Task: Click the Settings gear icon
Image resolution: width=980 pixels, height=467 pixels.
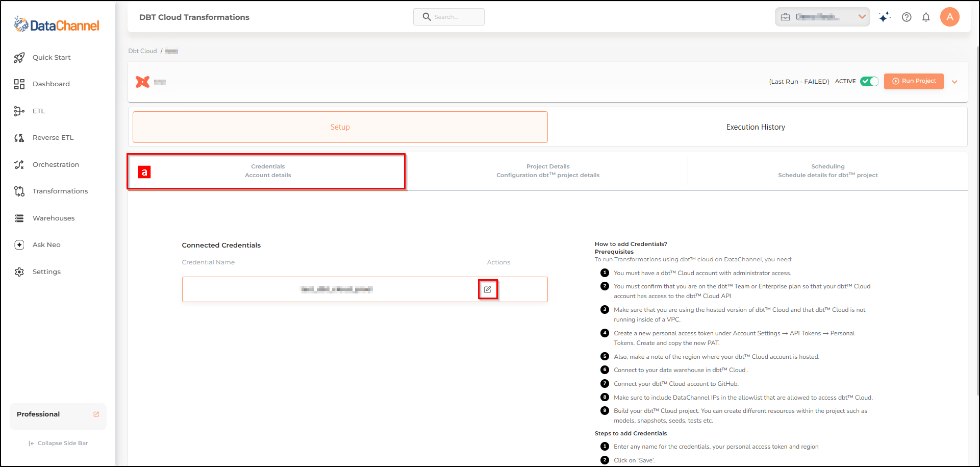Action: [19, 272]
